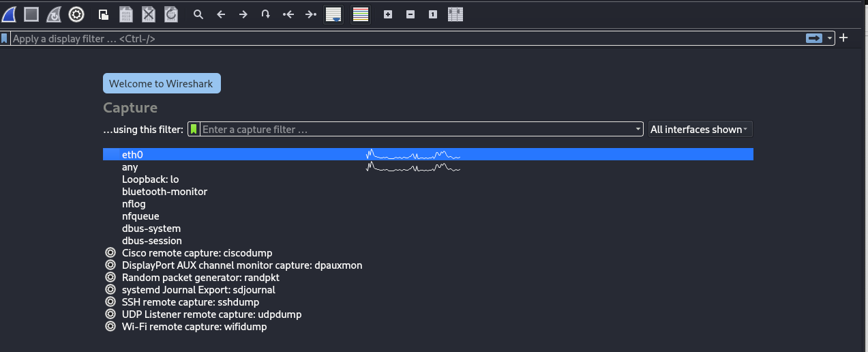Toggle auto-scroll during live capture
Screen dimensions: 868x352
(333, 14)
